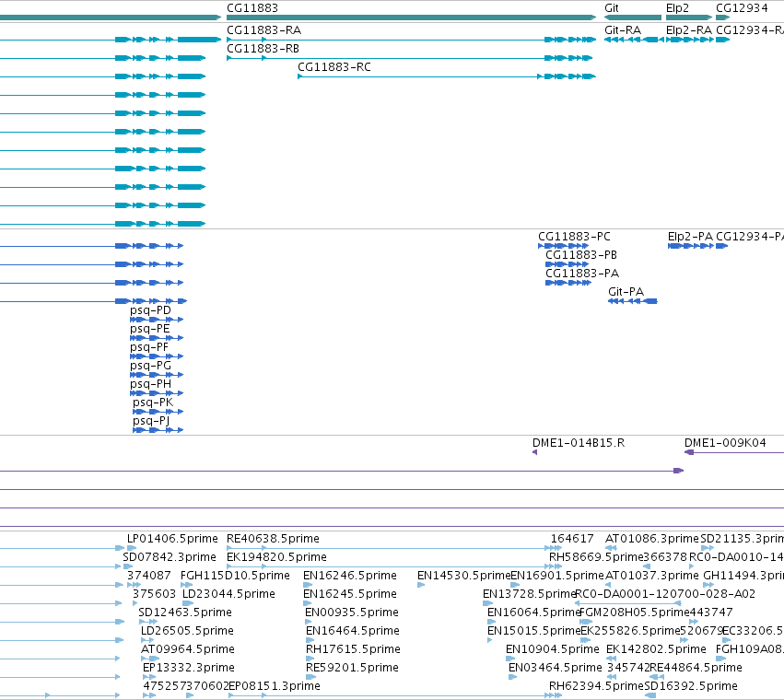Click the Elp2 gene bar glyph

[689, 17]
